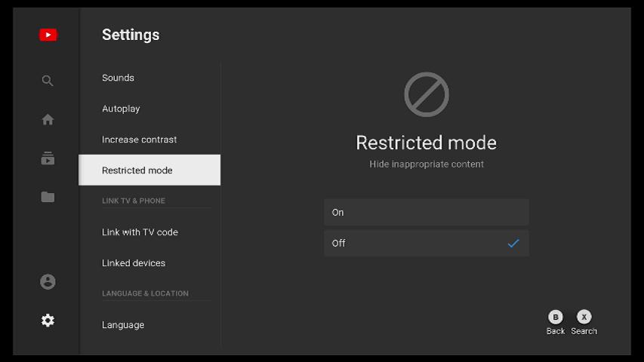Viewport: 644px width, 362px height.
Task: Open the search magnifier in sidebar
Action: click(48, 81)
